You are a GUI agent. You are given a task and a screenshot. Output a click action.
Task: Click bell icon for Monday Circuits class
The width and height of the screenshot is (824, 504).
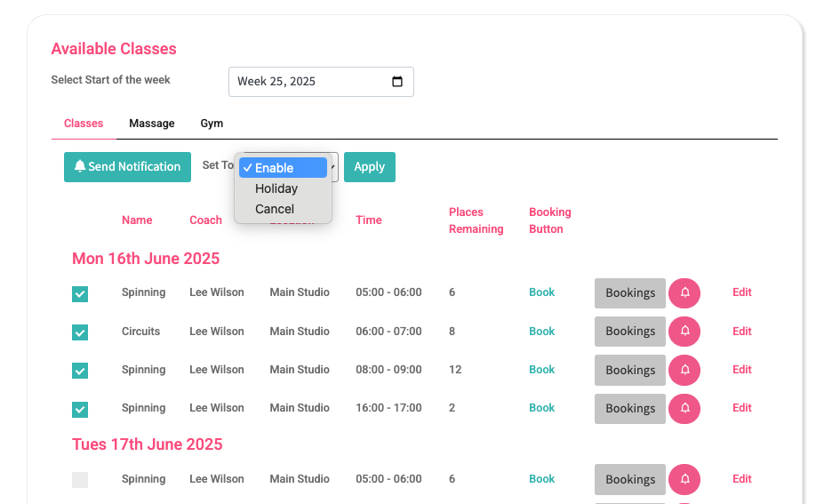pyautogui.click(x=684, y=332)
